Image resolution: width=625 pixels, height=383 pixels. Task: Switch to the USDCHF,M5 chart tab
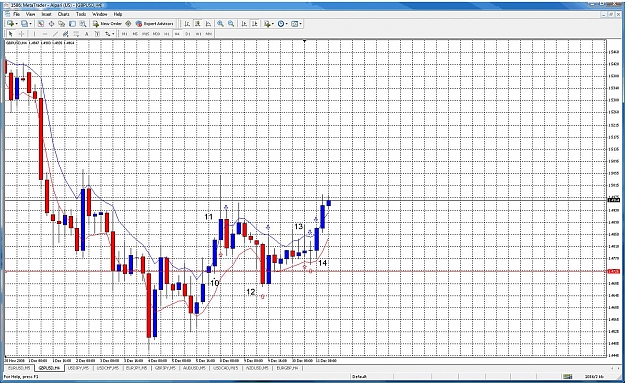(x=107, y=368)
